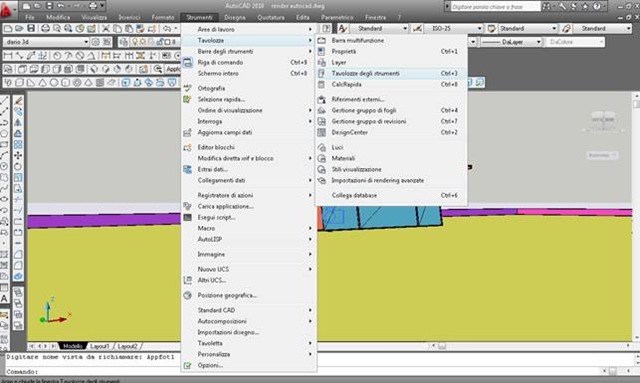Image resolution: width=640 pixels, height=383 pixels.
Task: Open the DaLayer linetype dropdown
Action: (x=511, y=42)
